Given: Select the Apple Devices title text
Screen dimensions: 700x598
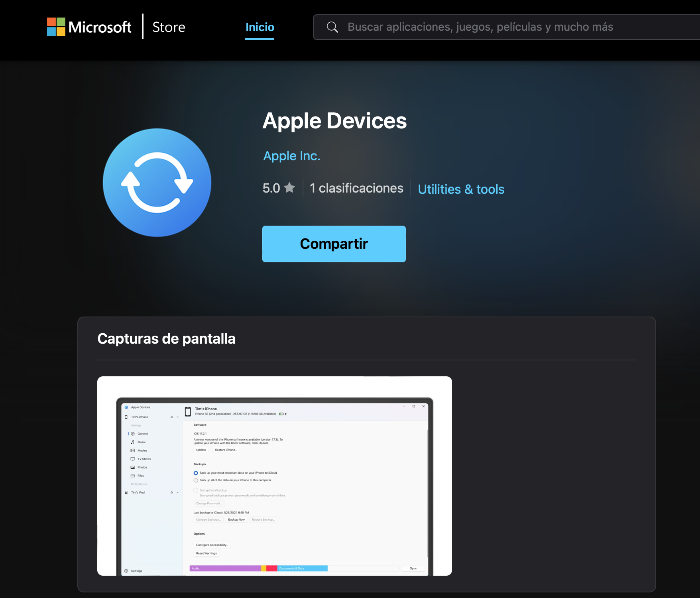Looking at the screenshot, I should click(x=334, y=121).
